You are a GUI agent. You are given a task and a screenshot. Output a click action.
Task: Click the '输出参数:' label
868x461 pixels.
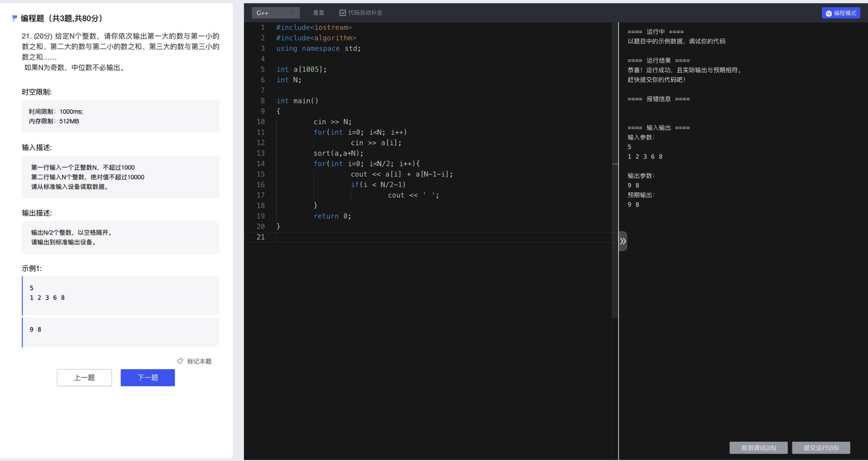(x=641, y=176)
